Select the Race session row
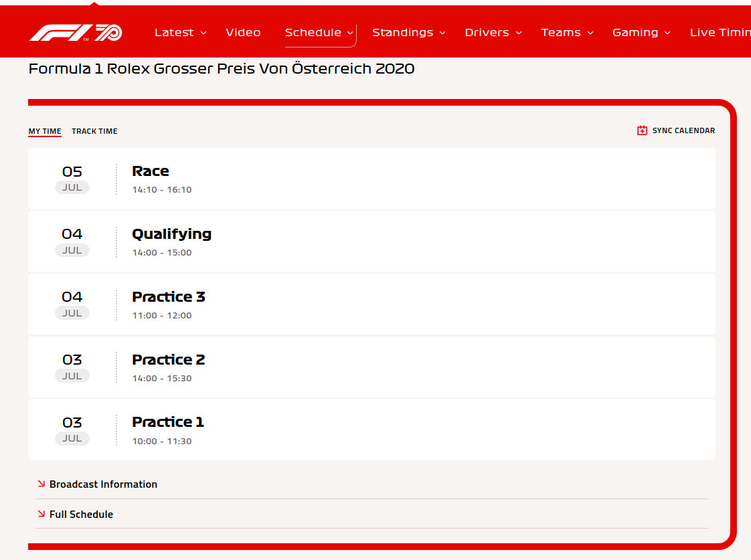This screenshot has height=560, width=751. (x=371, y=179)
